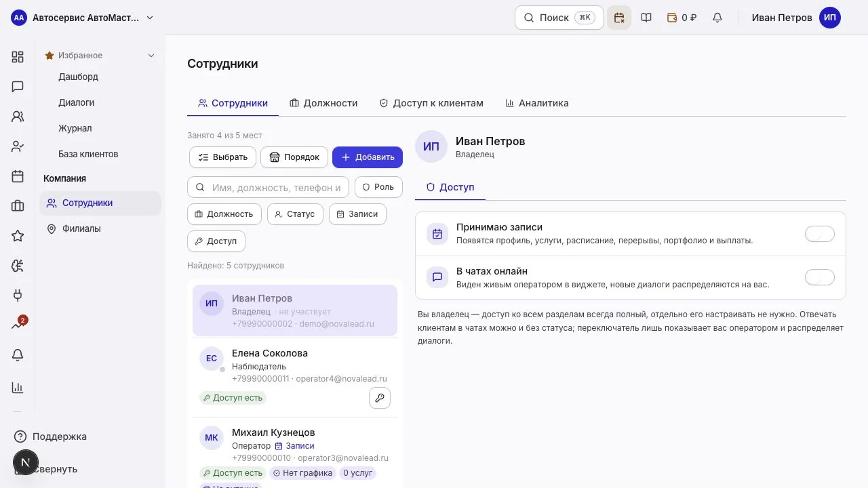The image size is (868, 488).
Task: Click the calendar icon in the top bar
Action: click(619, 18)
